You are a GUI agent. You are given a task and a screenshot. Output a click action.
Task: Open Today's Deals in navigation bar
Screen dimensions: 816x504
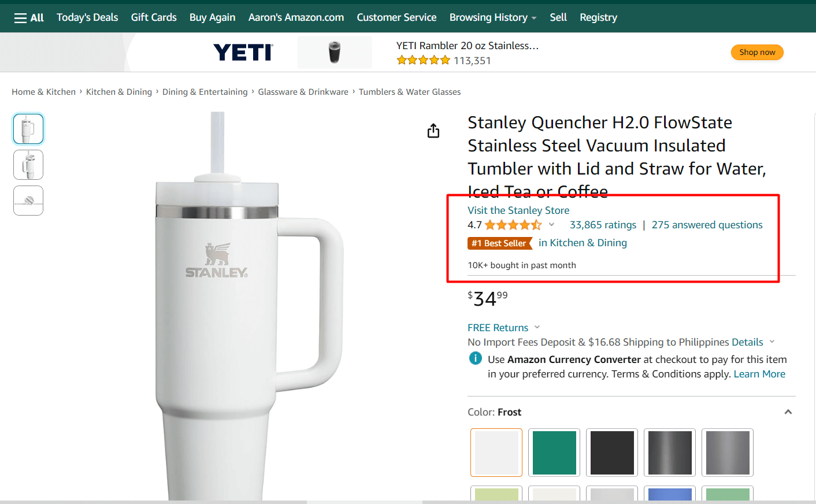click(87, 18)
